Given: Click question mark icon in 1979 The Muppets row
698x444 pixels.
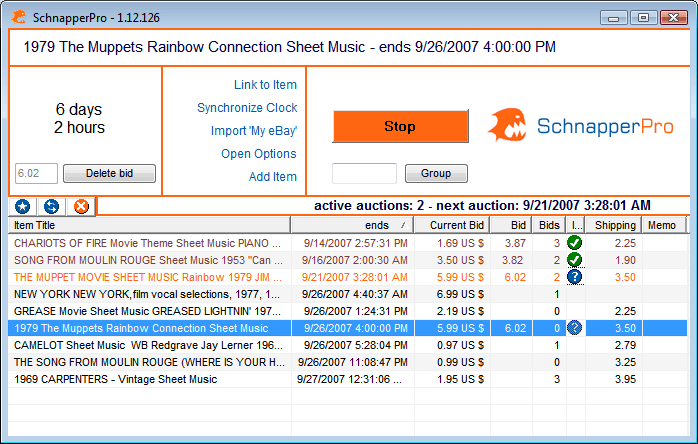Looking at the screenshot, I should click(x=575, y=328).
